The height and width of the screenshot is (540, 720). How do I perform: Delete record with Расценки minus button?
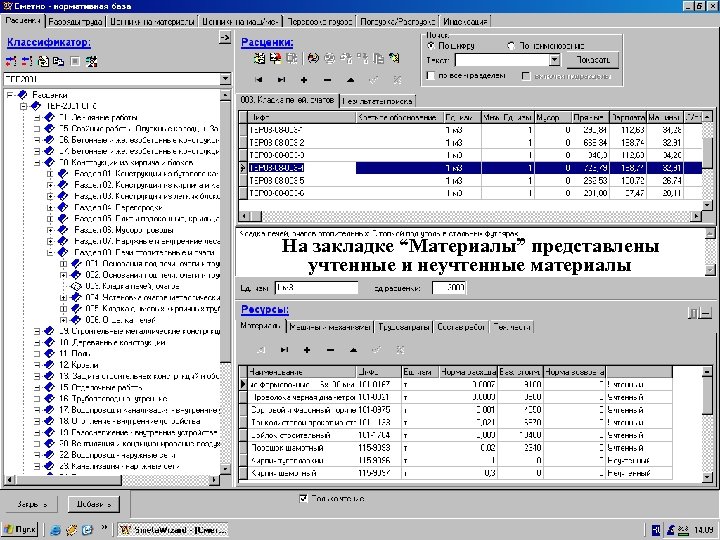coord(327,79)
